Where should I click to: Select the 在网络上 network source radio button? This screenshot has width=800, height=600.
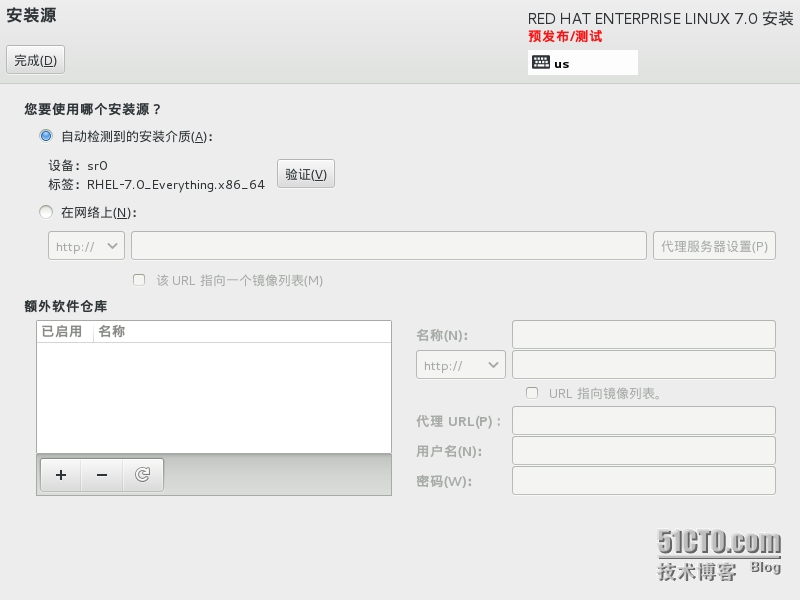click(46, 212)
